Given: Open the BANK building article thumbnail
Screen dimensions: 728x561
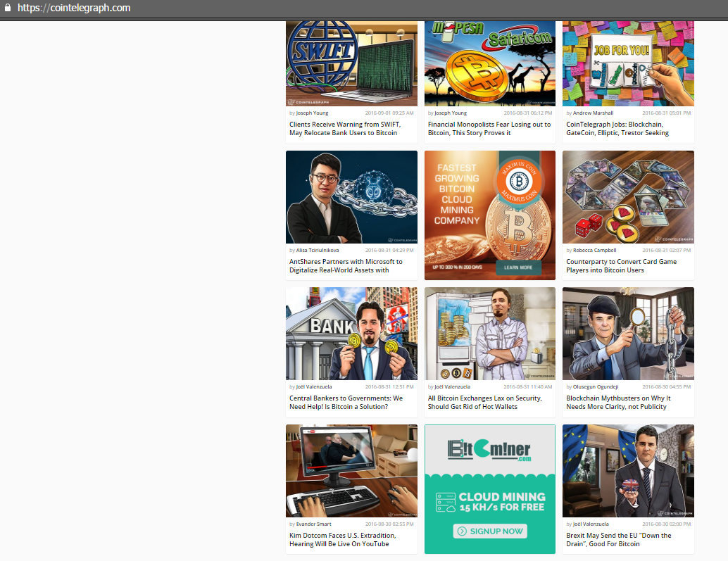Looking at the screenshot, I should click(351, 334).
